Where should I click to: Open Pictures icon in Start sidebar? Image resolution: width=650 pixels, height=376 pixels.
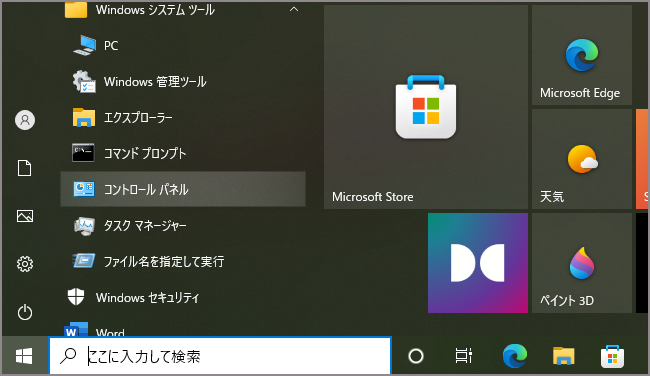coord(25,216)
